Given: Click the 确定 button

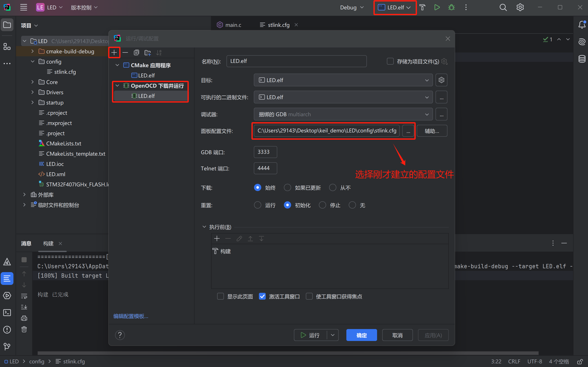Looking at the screenshot, I should [361, 335].
